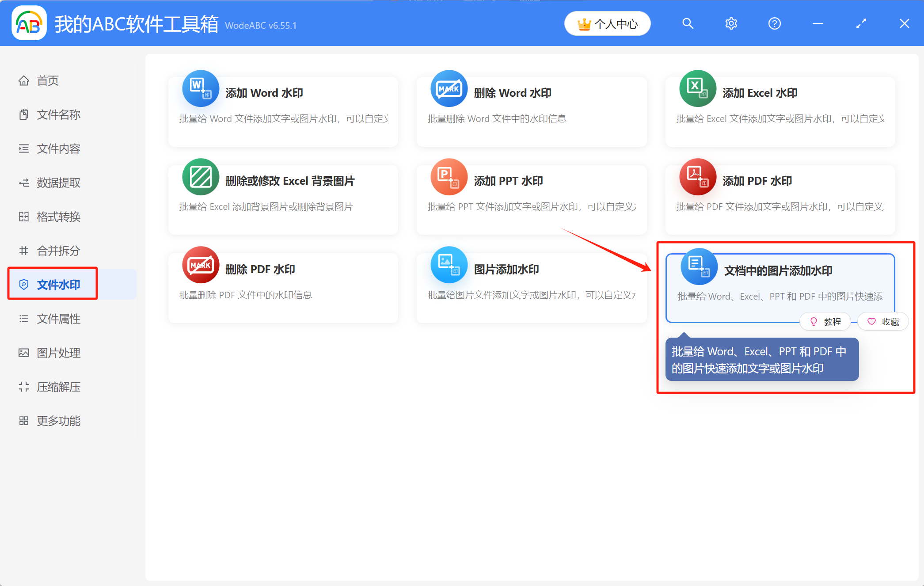
Task: Click the 收藏 favorite button
Action: 883,321
